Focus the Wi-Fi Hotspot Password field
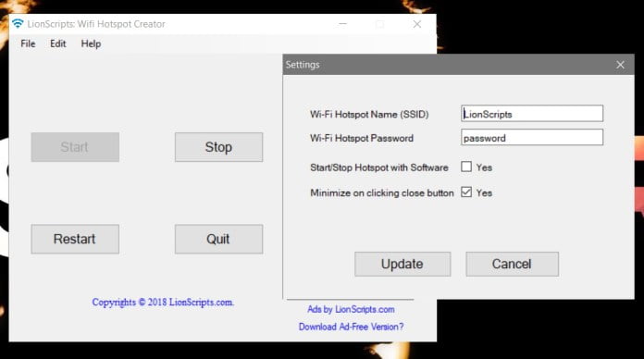Image resolution: width=644 pixels, height=359 pixels. coord(532,137)
